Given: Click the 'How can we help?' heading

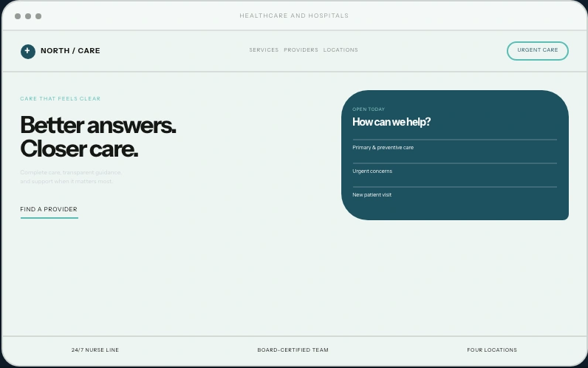Looking at the screenshot, I should tap(392, 122).
